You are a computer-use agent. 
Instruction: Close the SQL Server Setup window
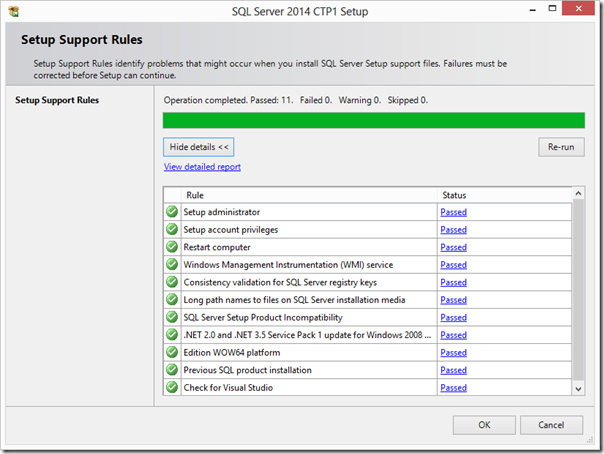click(x=578, y=8)
